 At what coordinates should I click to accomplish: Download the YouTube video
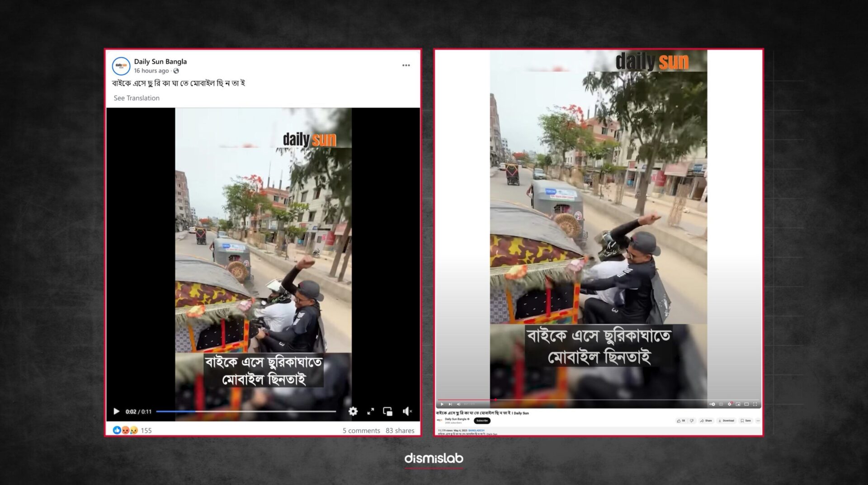pos(726,421)
